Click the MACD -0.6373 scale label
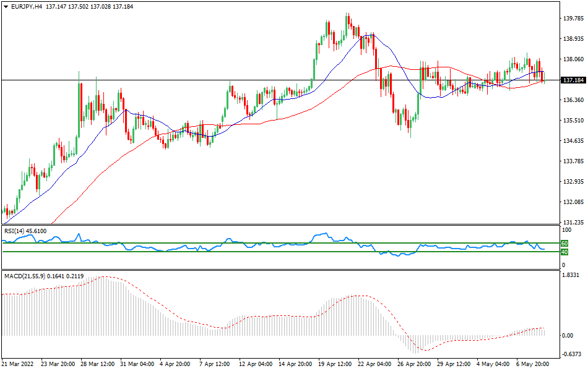588x371 pixels. click(570, 355)
